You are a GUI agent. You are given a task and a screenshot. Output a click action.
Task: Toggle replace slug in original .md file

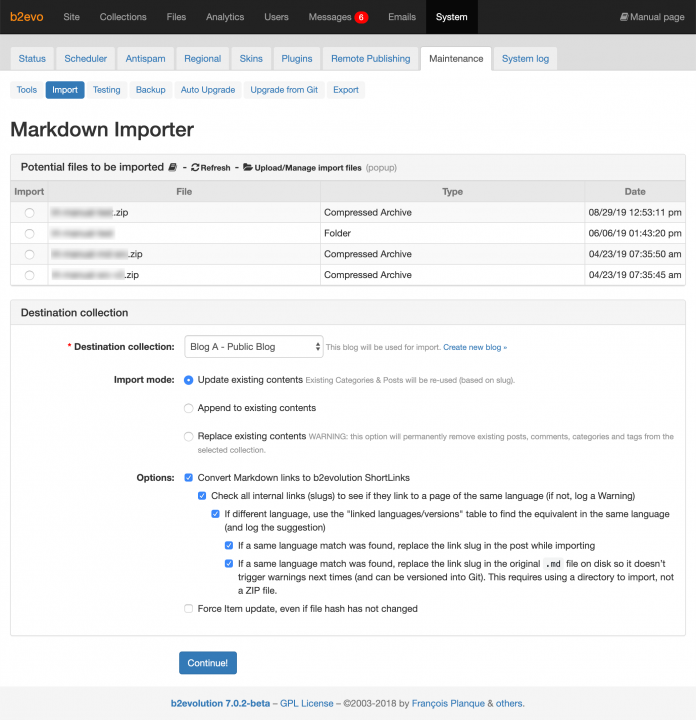pyautogui.click(x=229, y=563)
